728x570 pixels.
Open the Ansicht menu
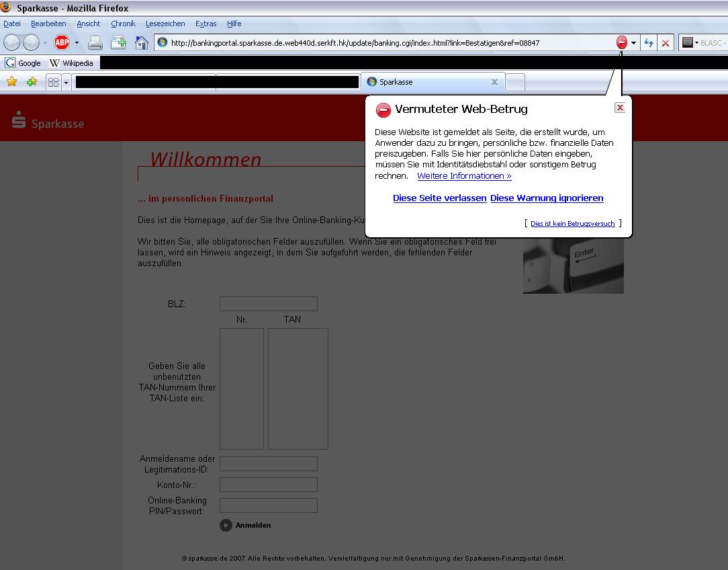[88, 24]
